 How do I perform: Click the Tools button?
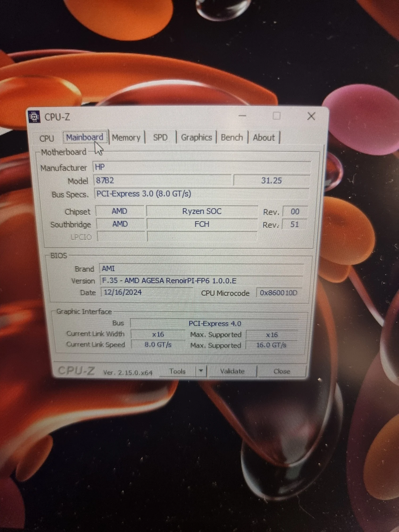177,371
